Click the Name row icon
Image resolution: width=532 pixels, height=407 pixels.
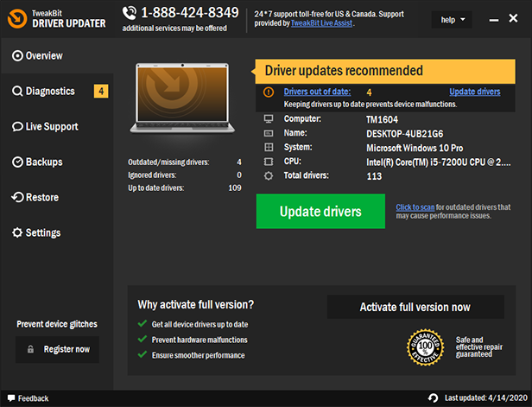[269, 133]
